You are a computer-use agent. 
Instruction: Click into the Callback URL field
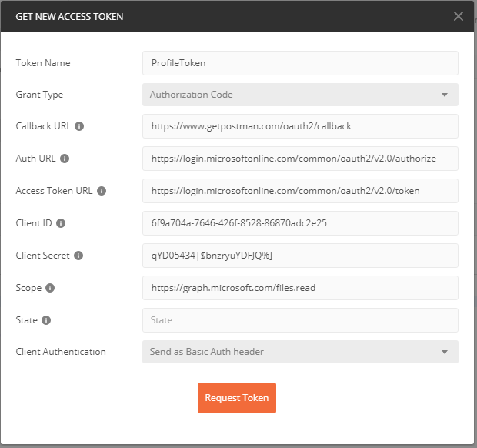click(x=300, y=126)
